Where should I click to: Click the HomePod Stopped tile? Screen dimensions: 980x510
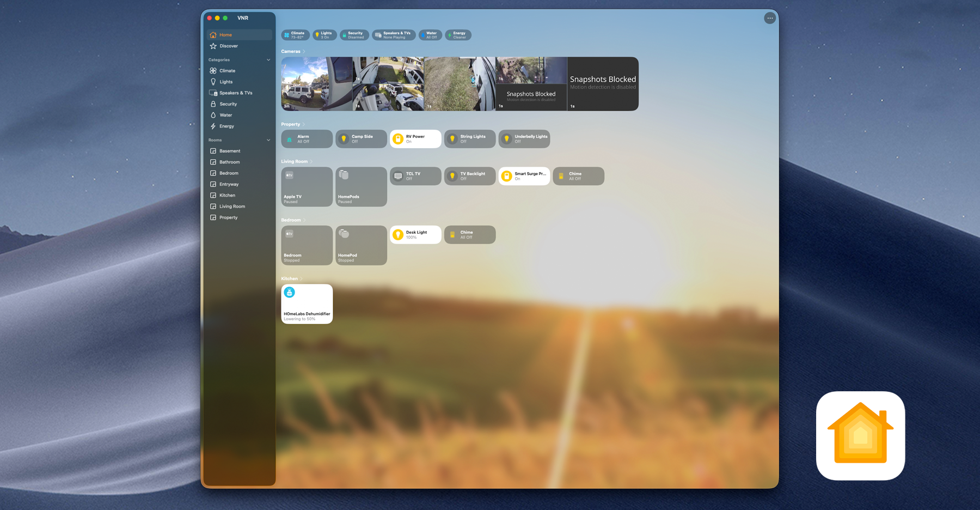click(x=361, y=245)
